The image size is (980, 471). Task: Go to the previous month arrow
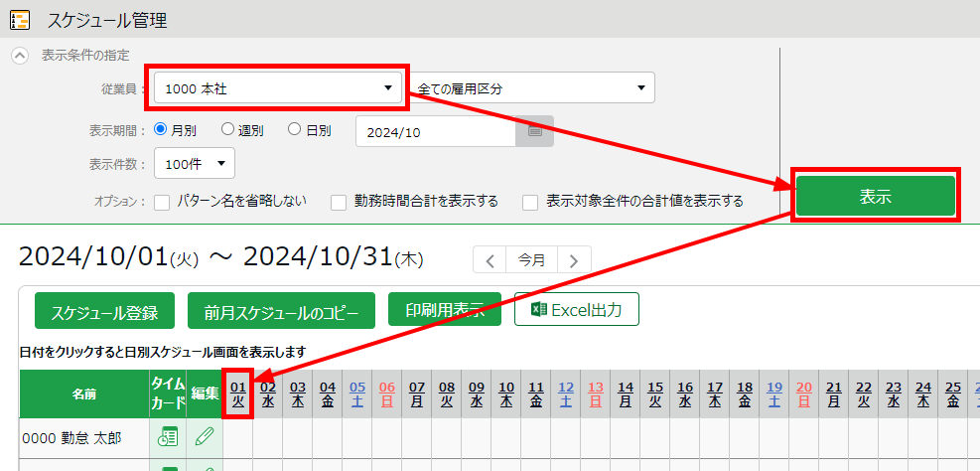(490, 261)
